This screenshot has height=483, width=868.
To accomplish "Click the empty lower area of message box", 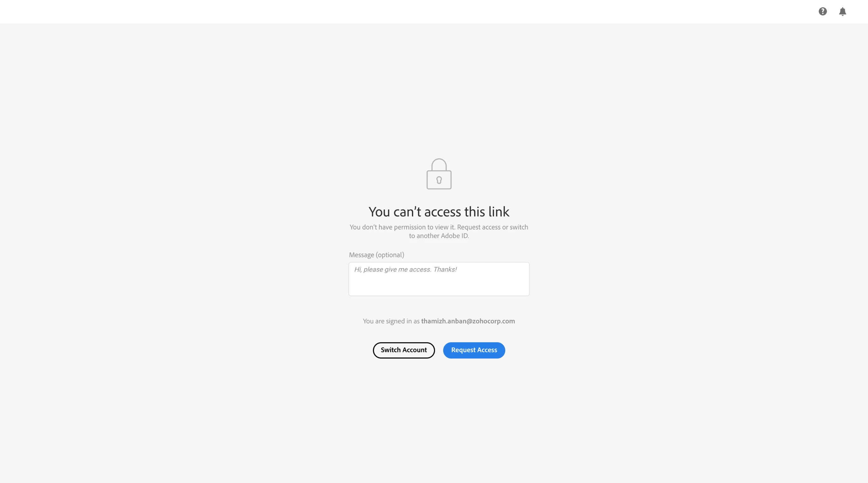I will tap(439, 286).
